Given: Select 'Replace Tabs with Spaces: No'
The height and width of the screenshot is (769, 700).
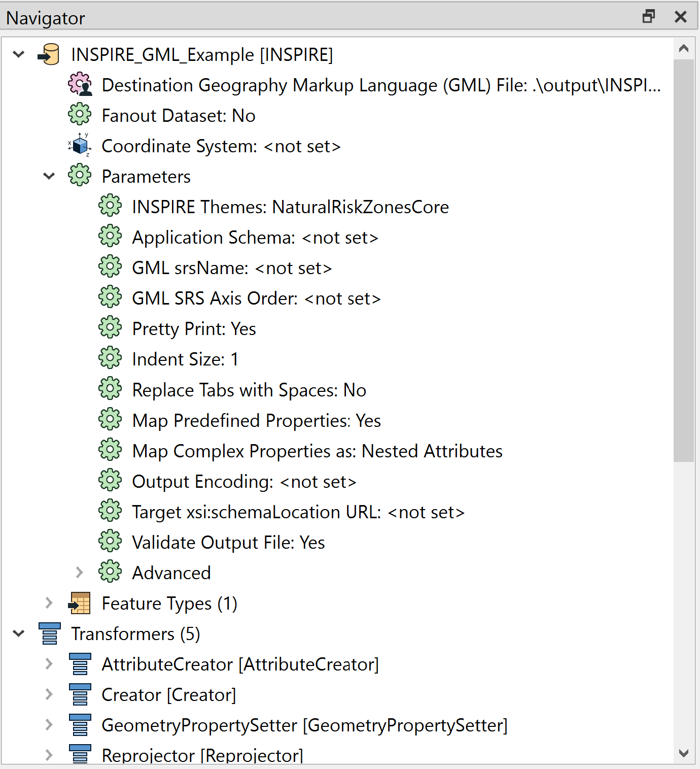Looking at the screenshot, I should [x=249, y=390].
